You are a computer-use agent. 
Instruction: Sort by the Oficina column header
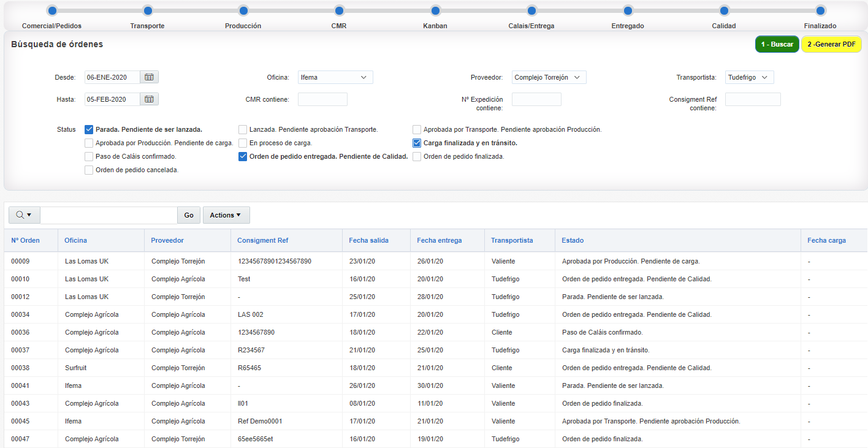(x=76, y=240)
